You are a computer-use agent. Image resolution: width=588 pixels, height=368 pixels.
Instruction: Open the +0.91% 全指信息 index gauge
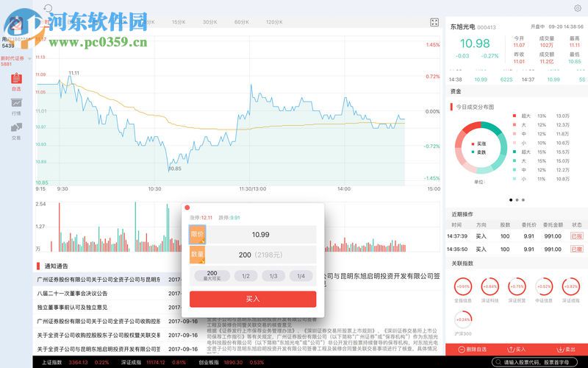(462, 286)
